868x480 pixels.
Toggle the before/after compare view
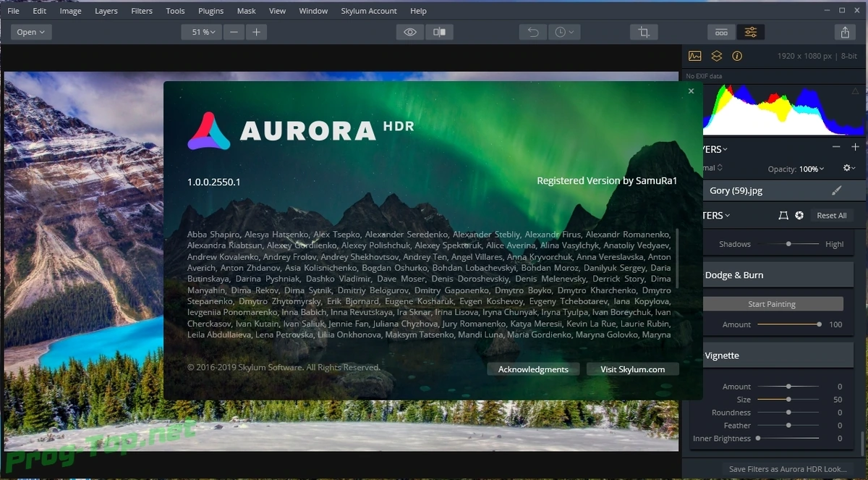[439, 32]
